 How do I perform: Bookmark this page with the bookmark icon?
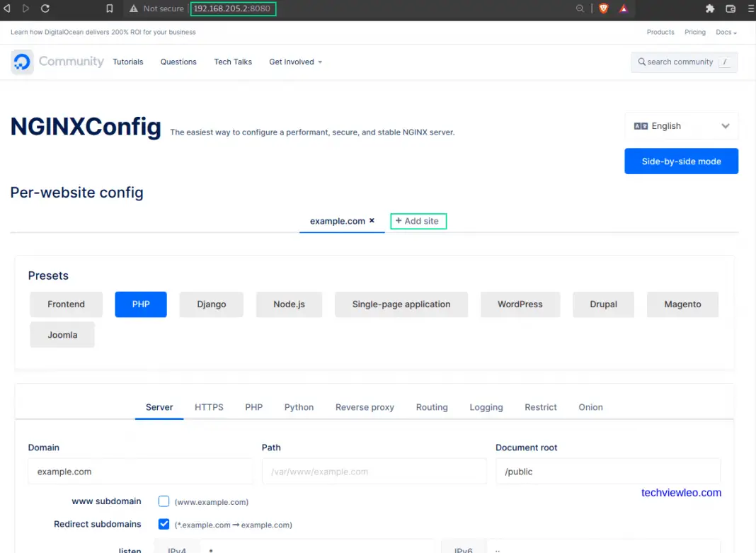click(x=109, y=8)
